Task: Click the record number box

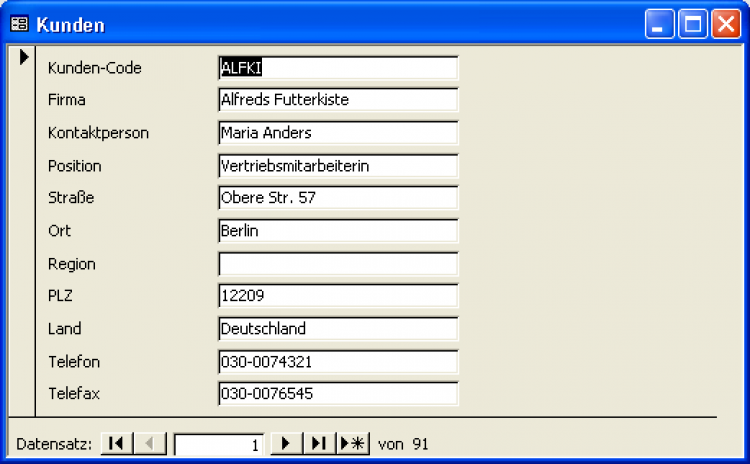Action: coord(219,444)
